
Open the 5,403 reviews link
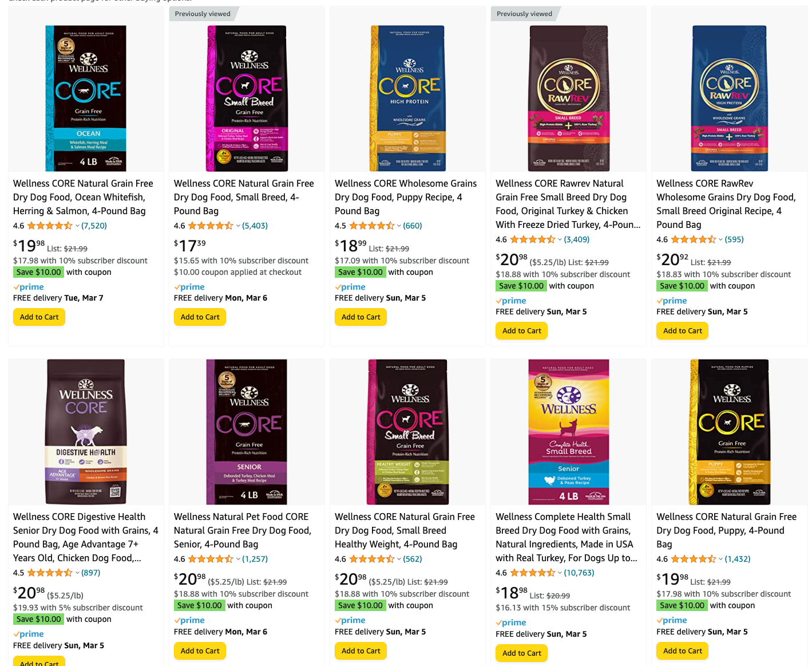point(255,226)
